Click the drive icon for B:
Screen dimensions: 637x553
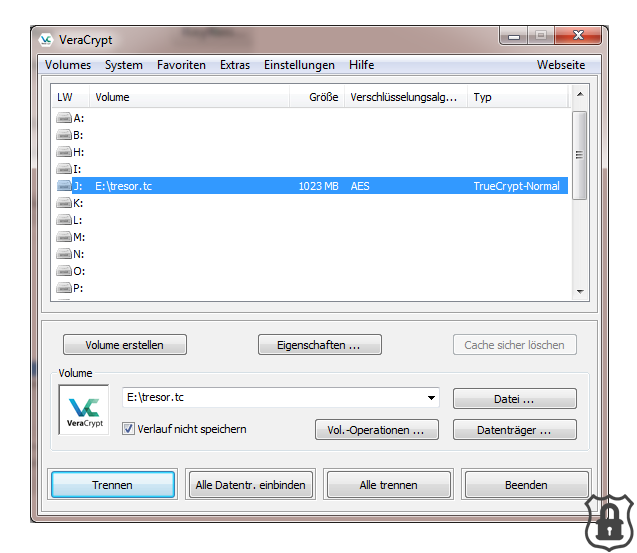pos(64,135)
